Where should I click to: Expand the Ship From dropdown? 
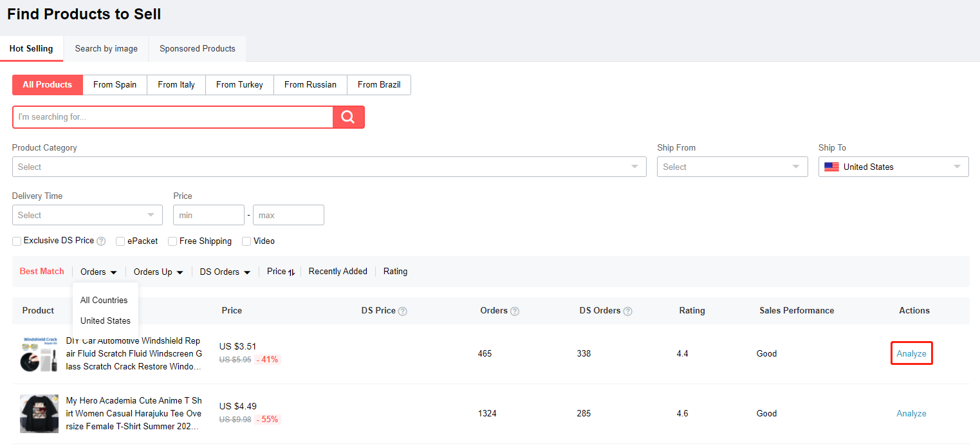point(732,167)
